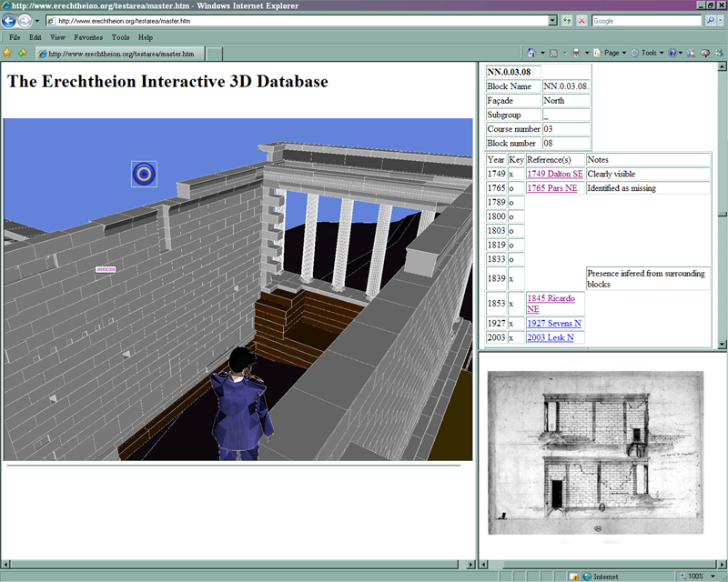Open the File menu
728x582 pixels.
coord(15,37)
